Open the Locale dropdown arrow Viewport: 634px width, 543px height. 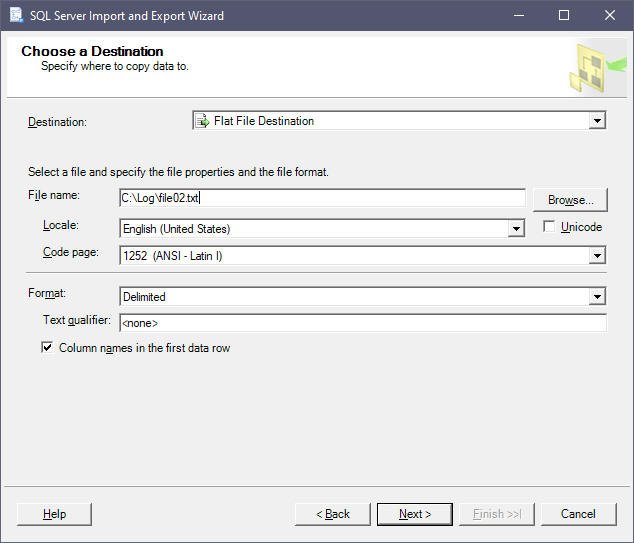(x=516, y=228)
